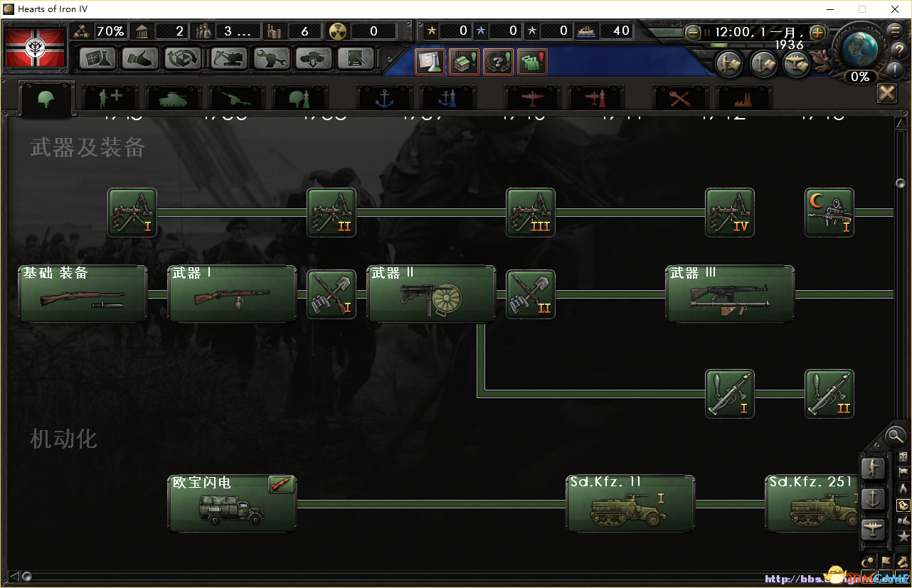Select the 武器 II technology

click(x=431, y=294)
